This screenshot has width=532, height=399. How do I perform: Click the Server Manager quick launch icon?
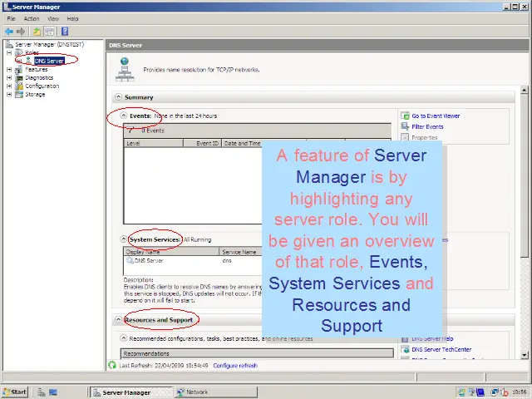tap(41, 392)
